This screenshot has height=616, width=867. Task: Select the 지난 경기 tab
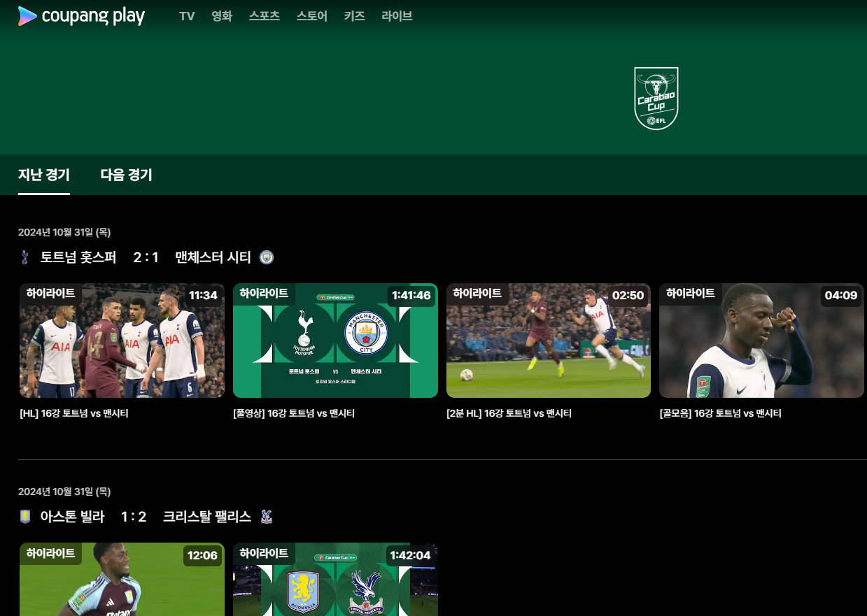coord(44,175)
